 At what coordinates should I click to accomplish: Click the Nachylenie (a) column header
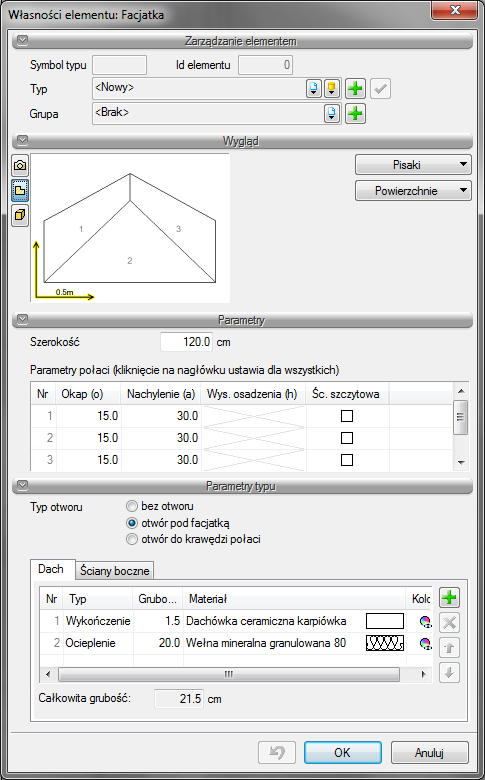[160, 394]
